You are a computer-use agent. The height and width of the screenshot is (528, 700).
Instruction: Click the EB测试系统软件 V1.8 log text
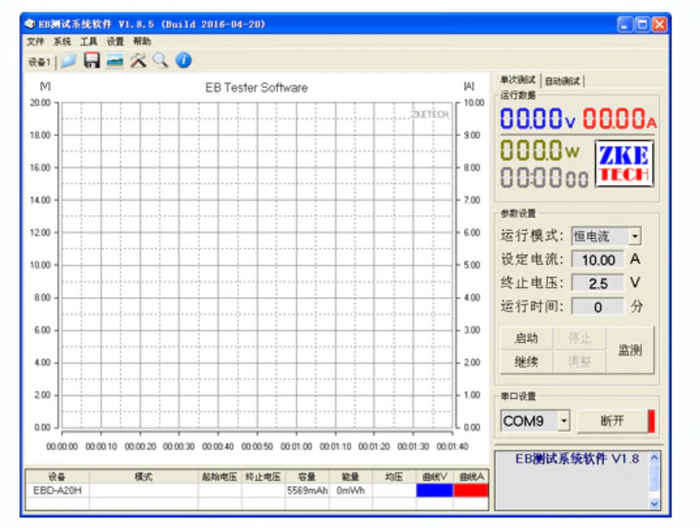tap(577, 459)
